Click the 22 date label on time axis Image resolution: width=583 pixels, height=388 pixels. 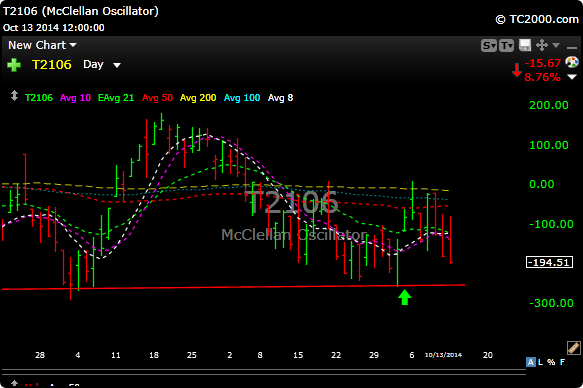click(336, 355)
